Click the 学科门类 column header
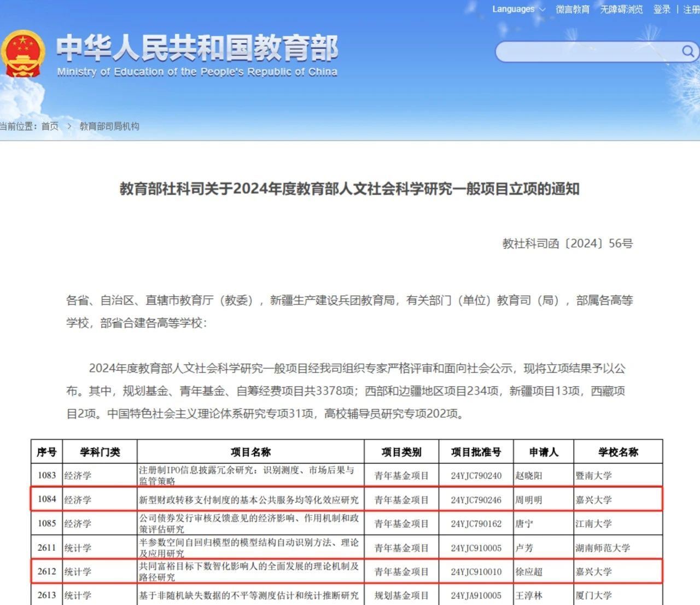The height and width of the screenshot is (605, 700). point(100,452)
